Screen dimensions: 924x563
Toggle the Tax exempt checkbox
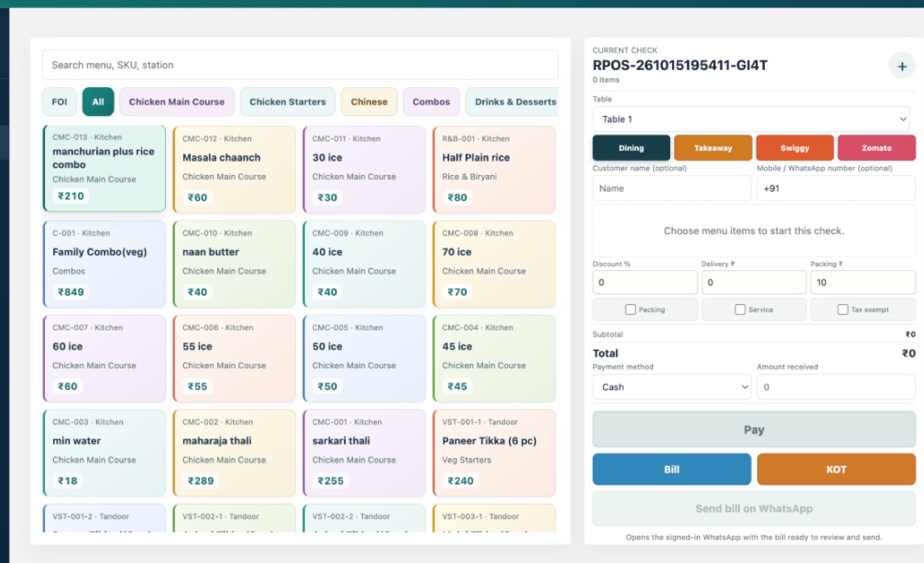click(x=842, y=310)
